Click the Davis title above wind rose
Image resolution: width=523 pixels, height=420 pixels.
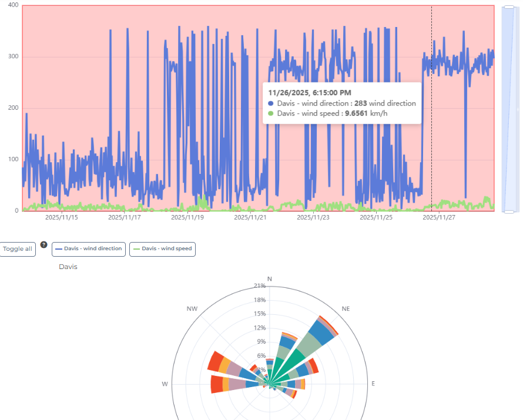(x=68, y=267)
